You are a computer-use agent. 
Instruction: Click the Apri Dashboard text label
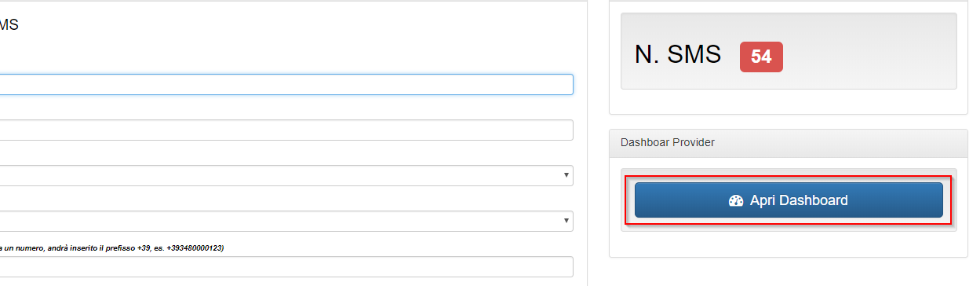click(x=799, y=200)
